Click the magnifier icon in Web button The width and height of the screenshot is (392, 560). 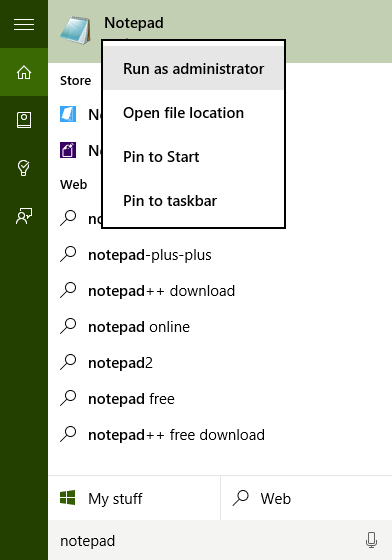[241, 498]
